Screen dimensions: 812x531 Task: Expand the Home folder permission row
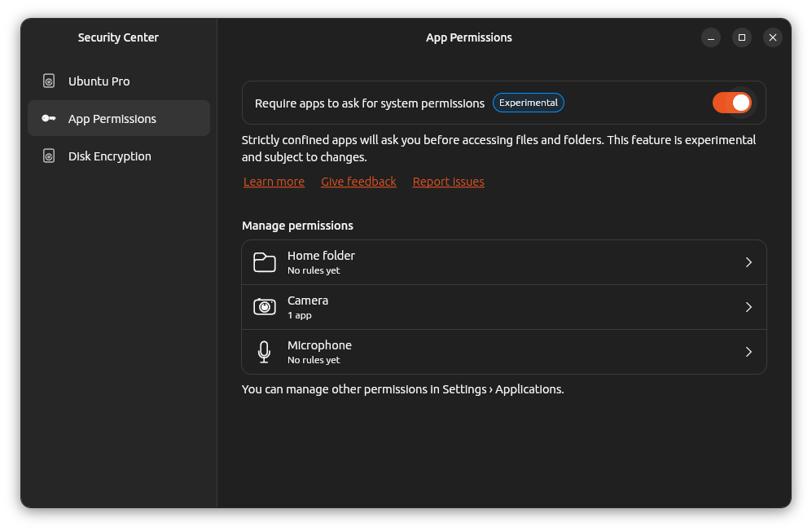748,261
